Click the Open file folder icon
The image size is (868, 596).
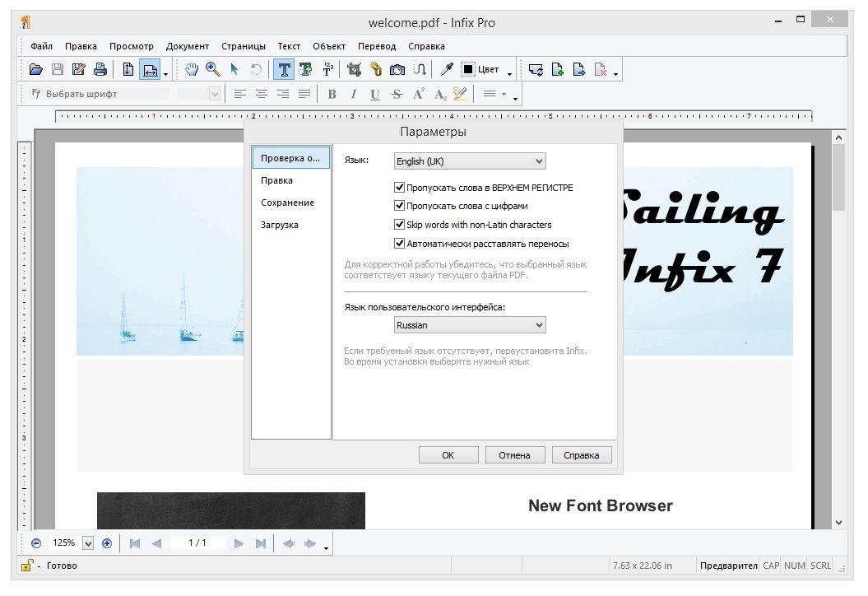tap(36, 70)
